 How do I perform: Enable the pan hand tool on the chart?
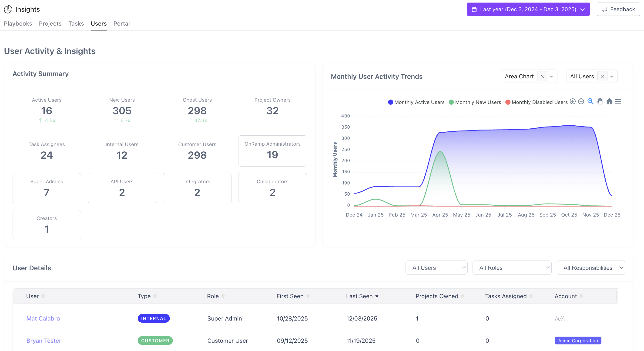point(600,101)
